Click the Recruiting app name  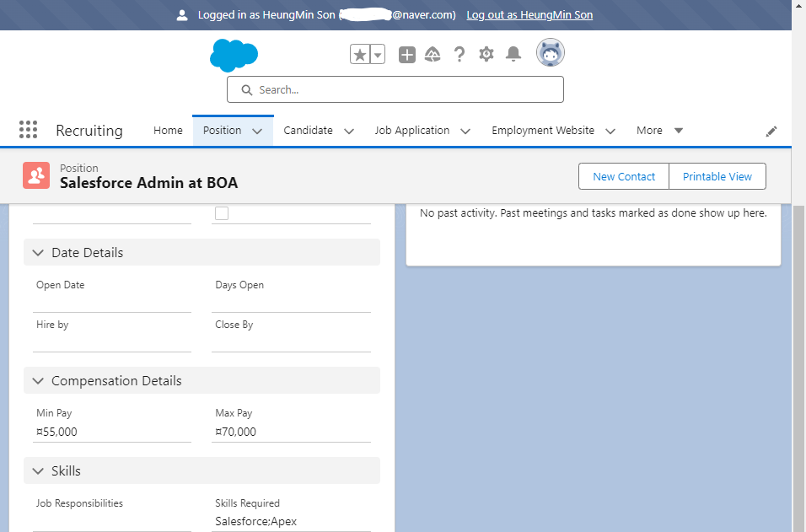(89, 131)
